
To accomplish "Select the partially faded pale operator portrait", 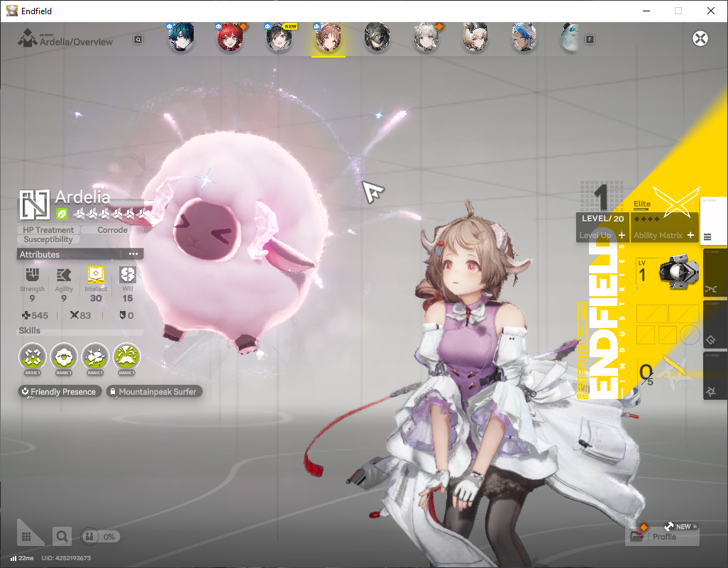I will coord(570,37).
